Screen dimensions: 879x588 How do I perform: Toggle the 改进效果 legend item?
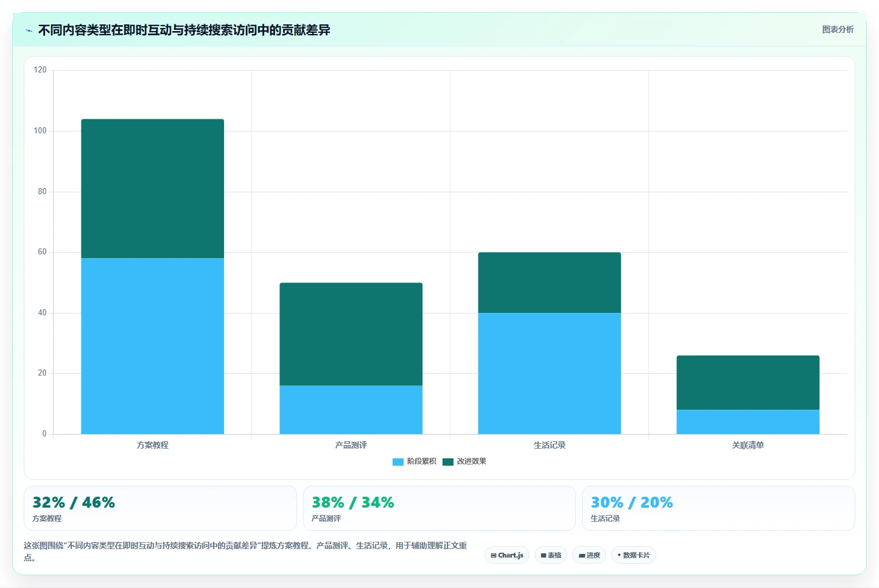pyautogui.click(x=464, y=461)
